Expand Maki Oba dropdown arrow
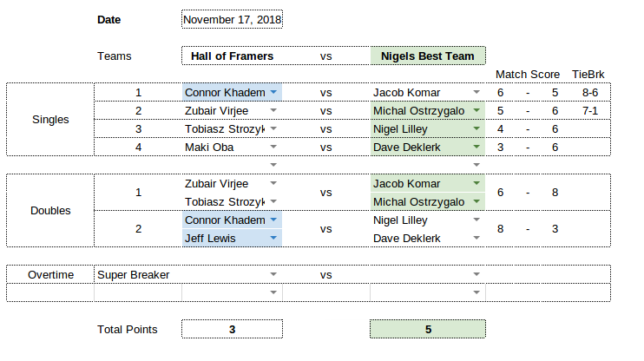 tap(273, 147)
